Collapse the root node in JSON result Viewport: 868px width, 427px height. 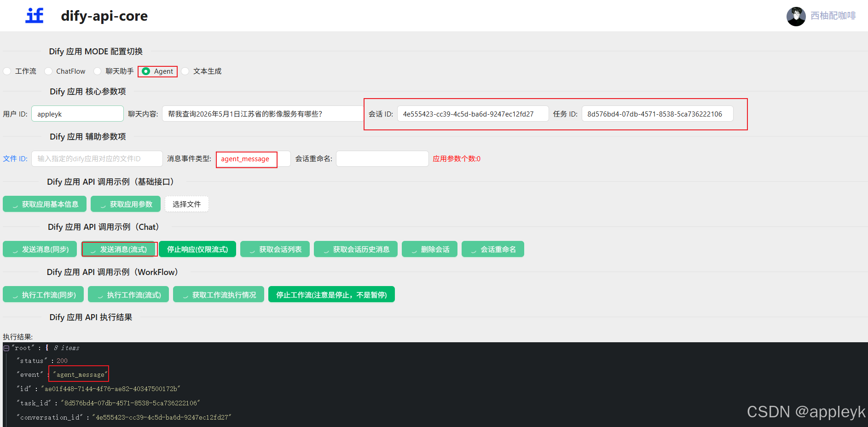click(6, 348)
